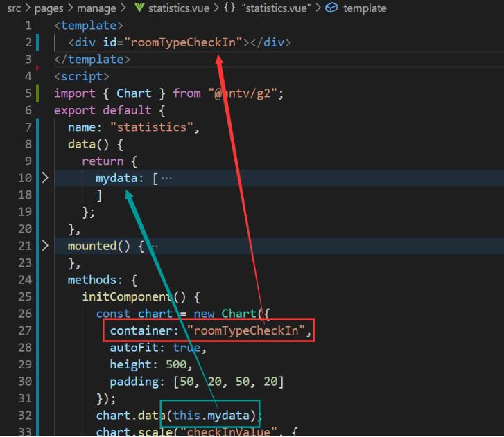
Task: Click chart.scale("checkInValue" on line 33
Action: (x=186, y=431)
